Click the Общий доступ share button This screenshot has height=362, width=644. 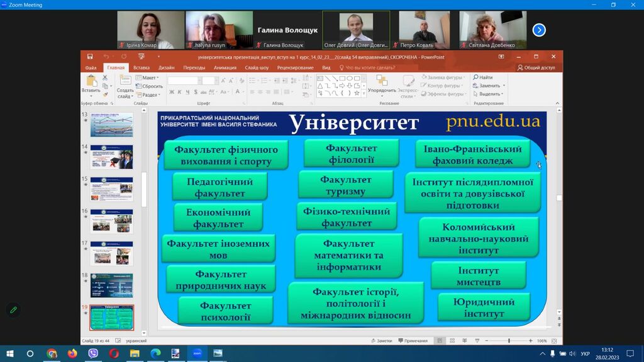tap(536, 67)
